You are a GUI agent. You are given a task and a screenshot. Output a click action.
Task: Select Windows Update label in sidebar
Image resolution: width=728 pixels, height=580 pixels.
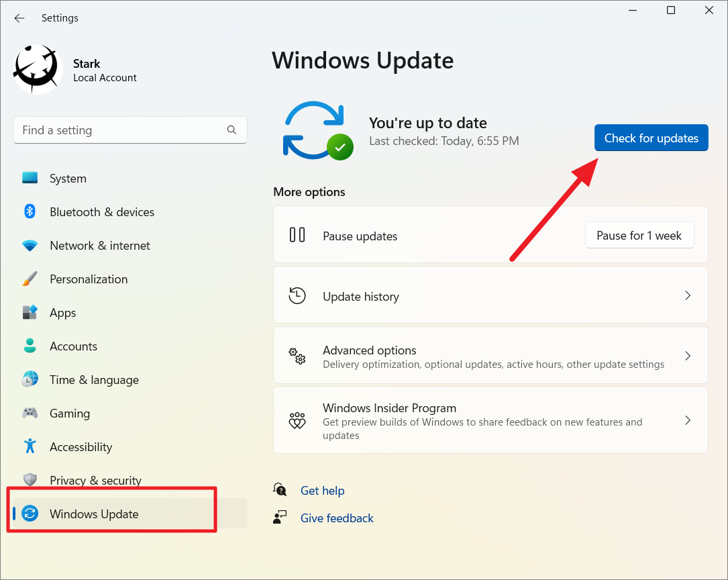[x=94, y=514]
